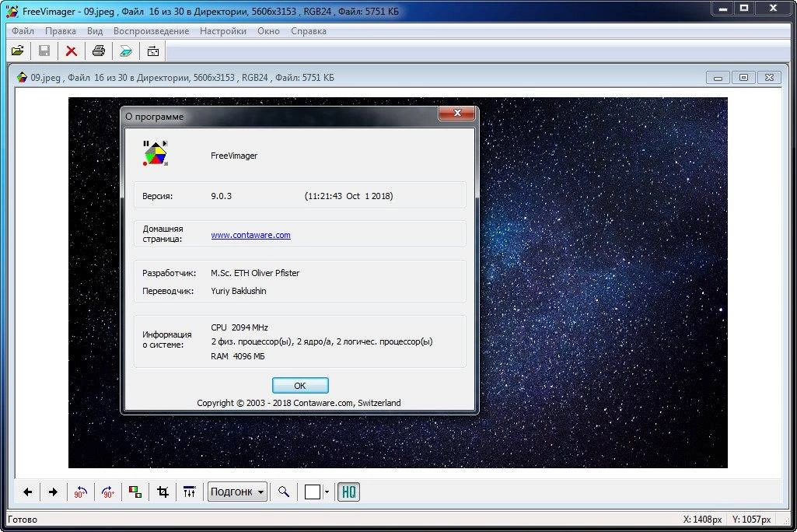The height and width of the screenshot is (532, 797).
Task: Click the RAM 4096 МБ text
Action: click(238, 356)
